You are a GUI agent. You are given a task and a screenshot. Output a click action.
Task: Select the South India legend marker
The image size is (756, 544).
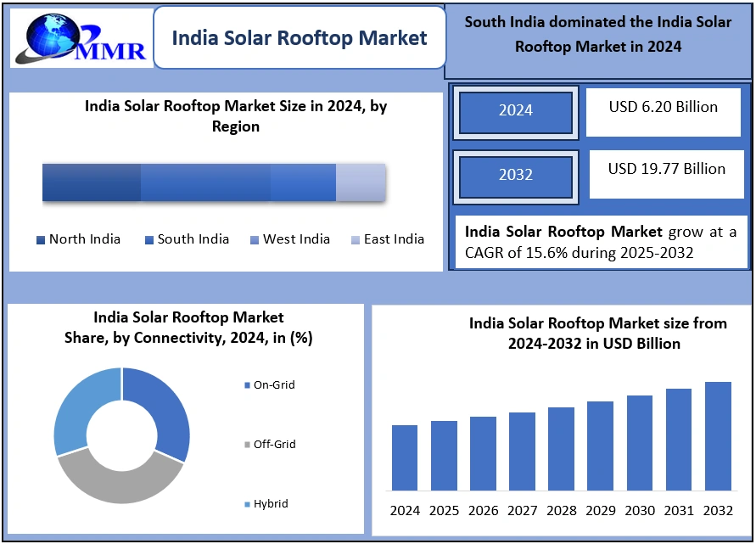(x=149, y=240)
